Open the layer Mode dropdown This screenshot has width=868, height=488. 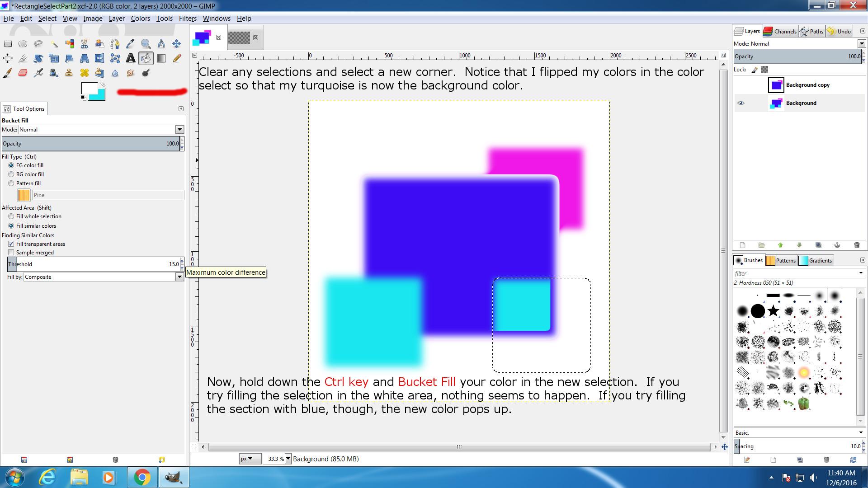tap(861, 44)
